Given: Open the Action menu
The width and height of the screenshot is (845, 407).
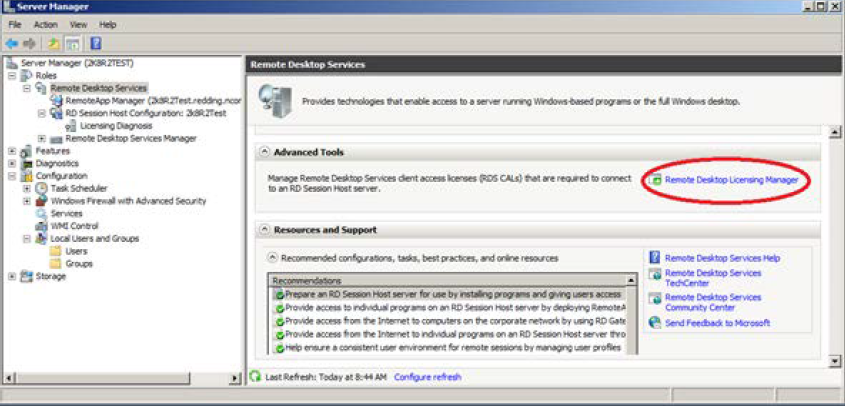Looking at the screenshot, I should click(x=46, y=25).
